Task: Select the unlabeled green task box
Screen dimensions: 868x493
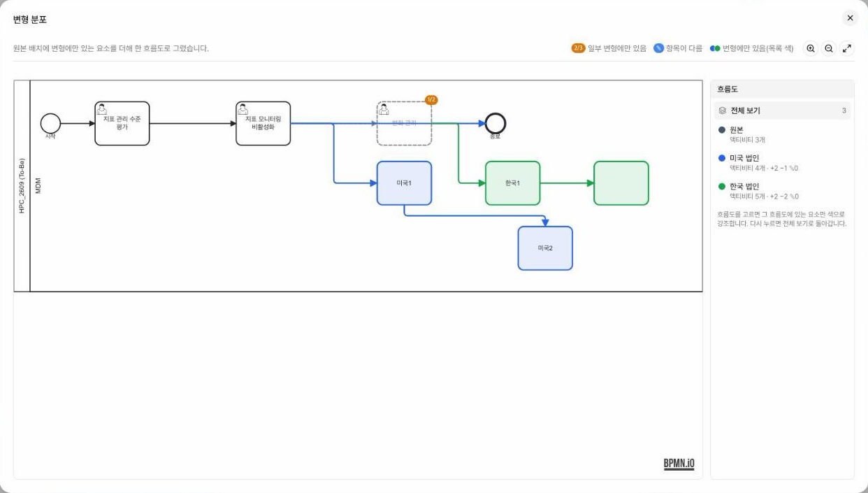Action: coord(621,183)
